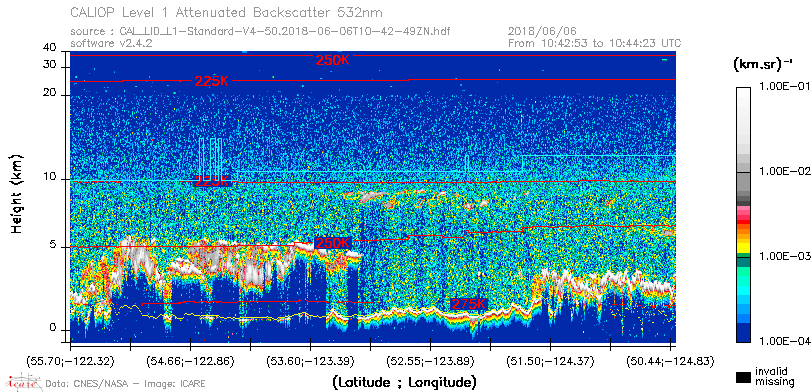Click the white top of the colorbar

(x=743, y=98)
